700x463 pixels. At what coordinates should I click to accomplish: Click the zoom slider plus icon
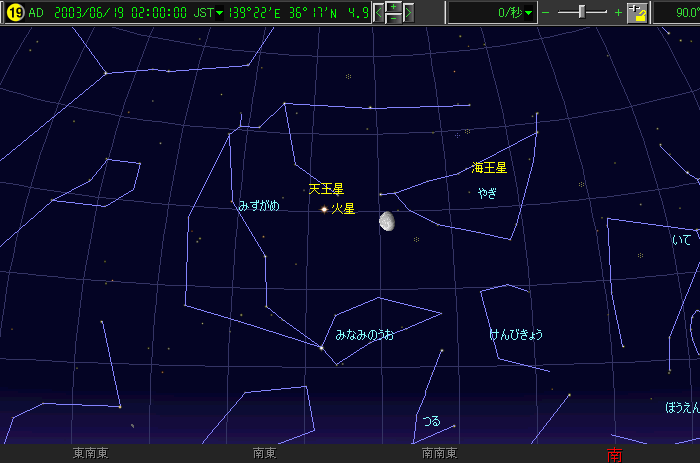click(618, 13)
